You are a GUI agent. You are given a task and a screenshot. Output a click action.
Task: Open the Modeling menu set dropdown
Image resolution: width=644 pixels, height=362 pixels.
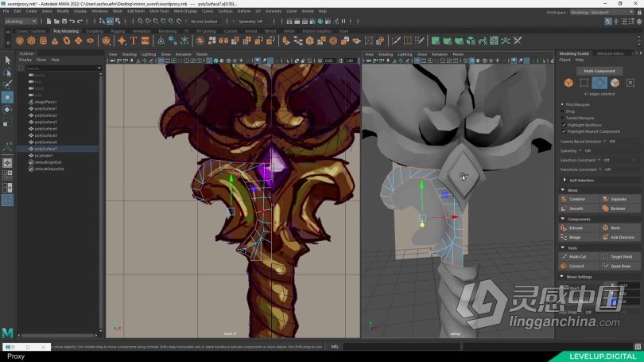pyautogui.click(x=20, y=21)
